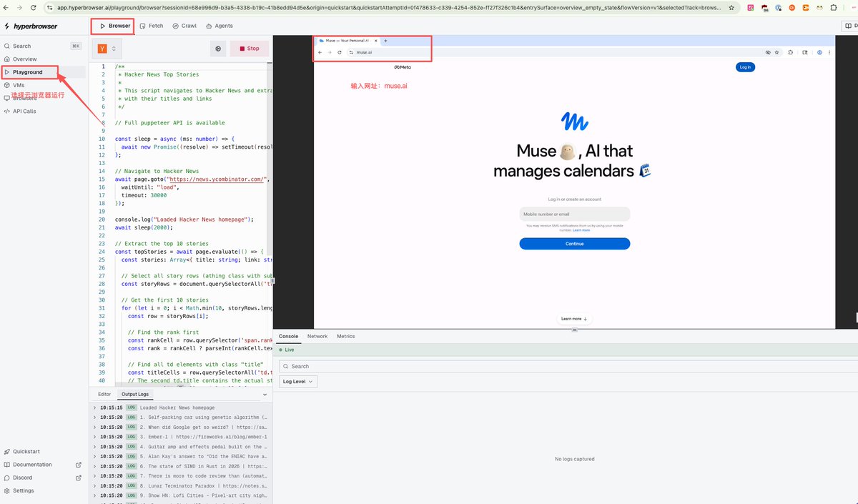The image size is (858, 504).
Task: Open Quickstart from the sidebar
Action: (26, 451)
